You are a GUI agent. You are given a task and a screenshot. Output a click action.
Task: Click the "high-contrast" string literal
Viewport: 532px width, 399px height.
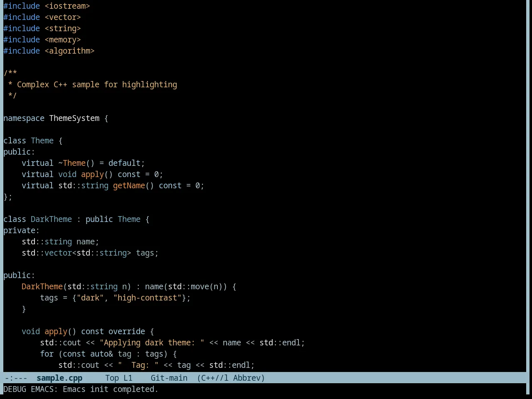147,298
